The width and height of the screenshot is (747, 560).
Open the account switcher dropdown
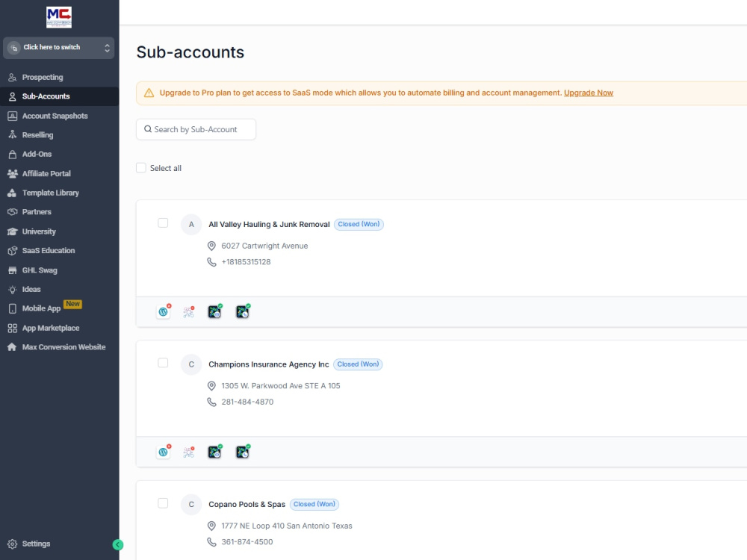[58, 48]
